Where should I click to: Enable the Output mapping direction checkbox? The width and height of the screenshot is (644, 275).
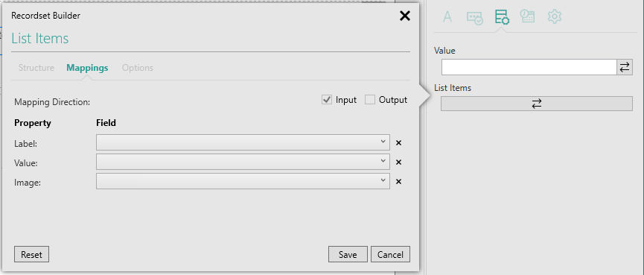click(370, 100)
